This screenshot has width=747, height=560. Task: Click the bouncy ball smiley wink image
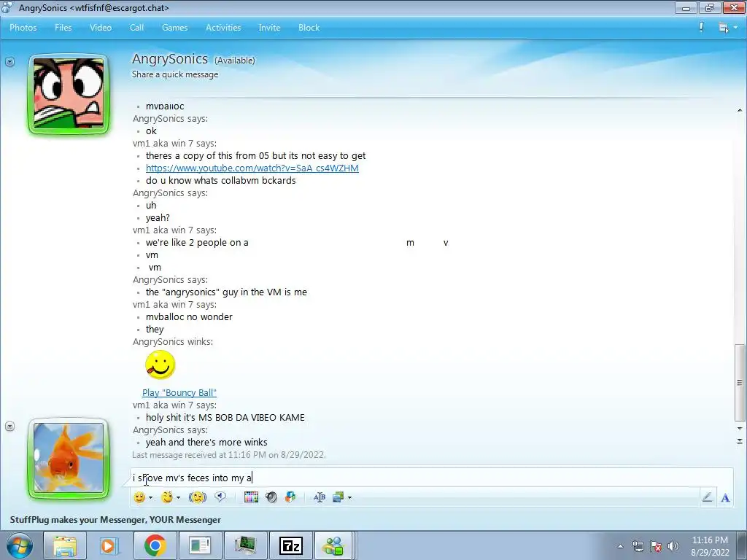(160, 365)
